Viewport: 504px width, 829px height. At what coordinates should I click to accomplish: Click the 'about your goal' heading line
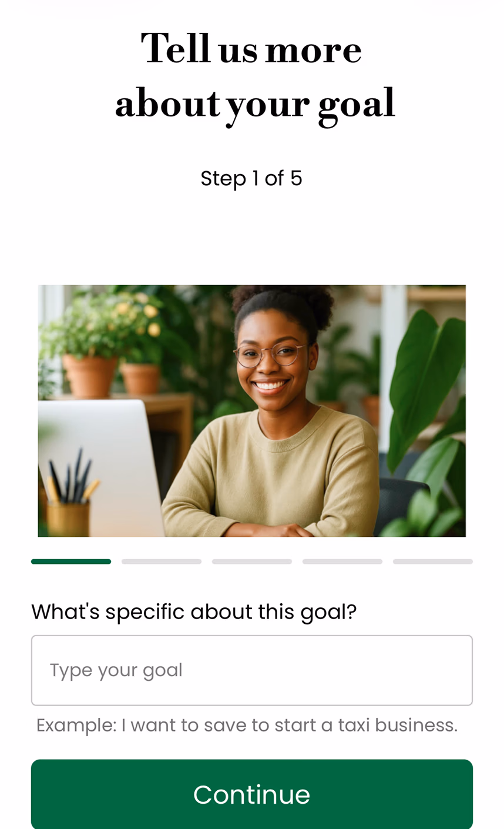point(255,105)
